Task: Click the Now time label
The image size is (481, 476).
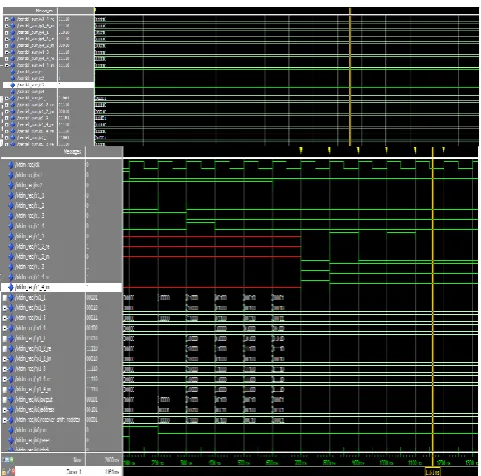Action: pos(77,460)
